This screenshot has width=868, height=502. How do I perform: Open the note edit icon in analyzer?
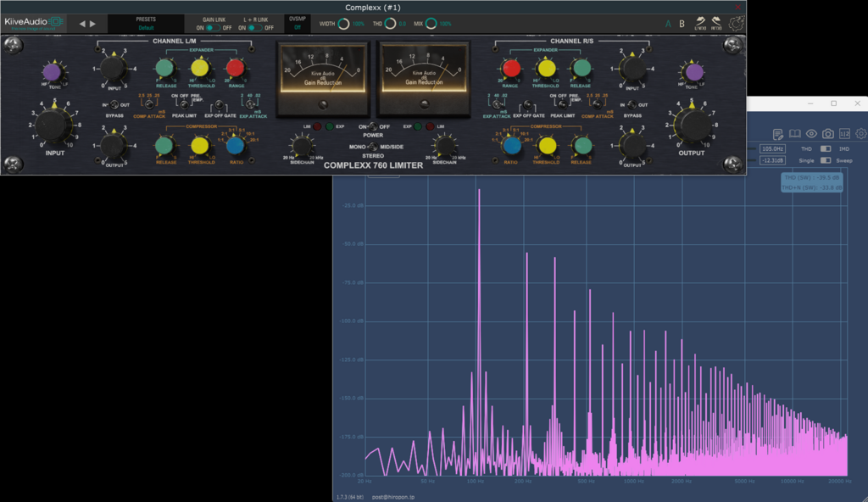click(x=778, y=133)
